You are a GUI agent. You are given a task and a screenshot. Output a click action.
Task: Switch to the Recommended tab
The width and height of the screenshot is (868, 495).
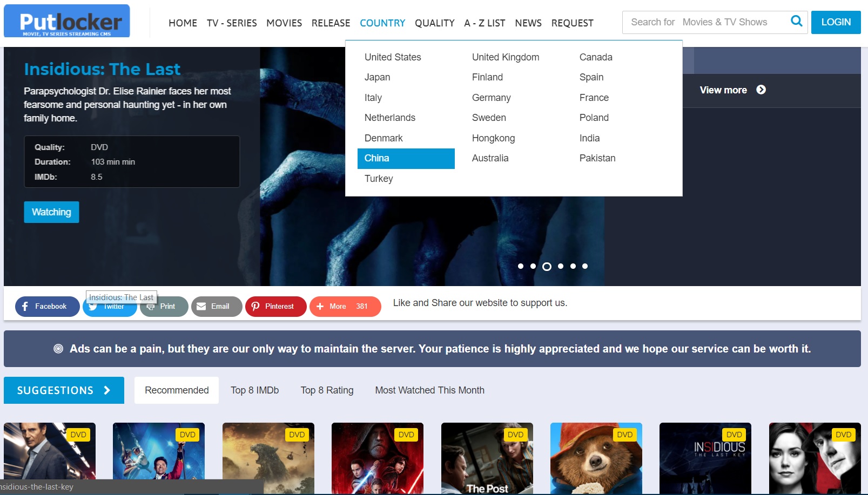[177, 390]
